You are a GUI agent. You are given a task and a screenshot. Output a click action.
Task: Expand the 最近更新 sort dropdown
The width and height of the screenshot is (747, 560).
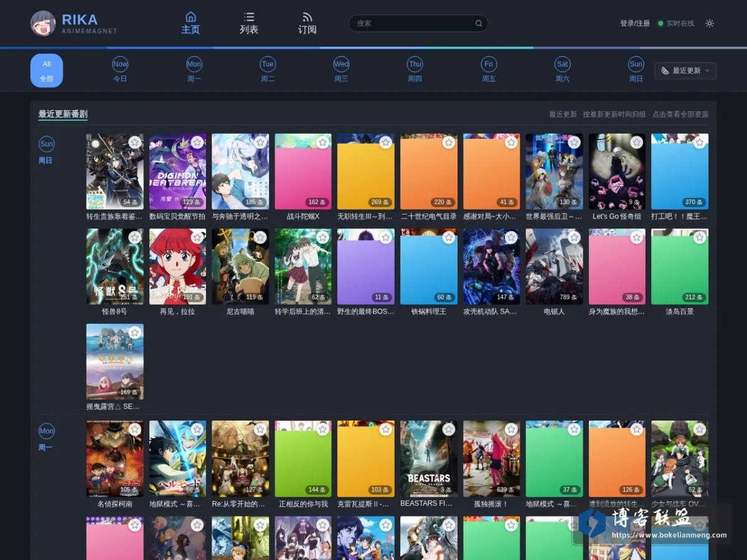685,71
